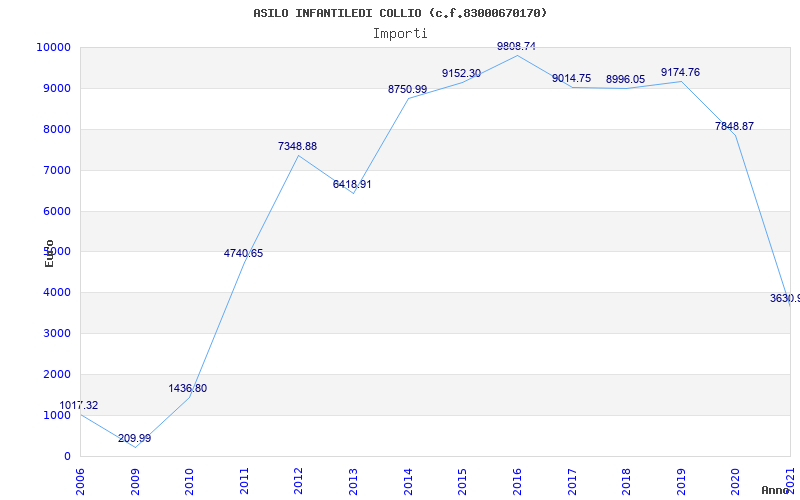
Task: Click the y-axis value 4000
Action: (56, 293)
